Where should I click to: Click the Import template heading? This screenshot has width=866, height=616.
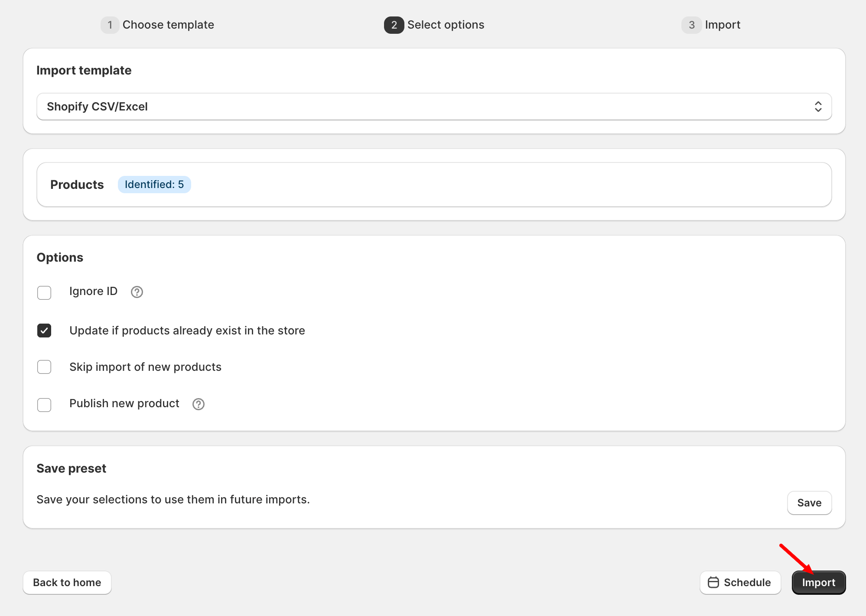click(84, 70)
